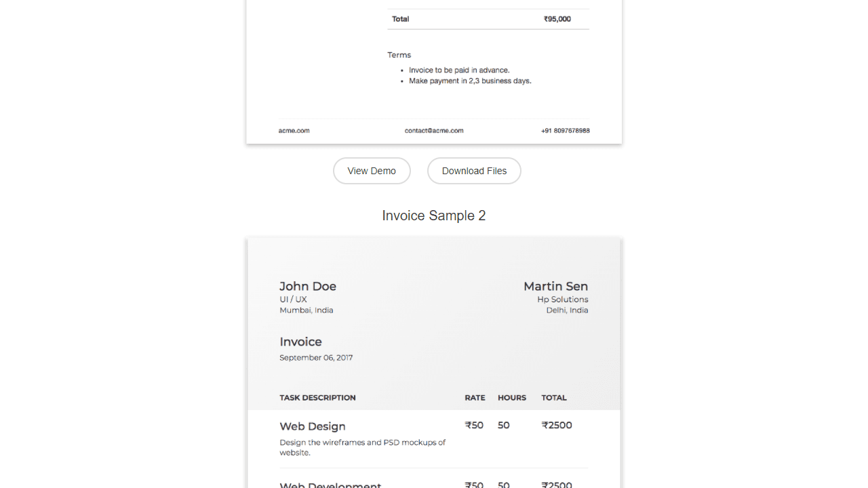Click the TOTAL column header

click(554, 398)
